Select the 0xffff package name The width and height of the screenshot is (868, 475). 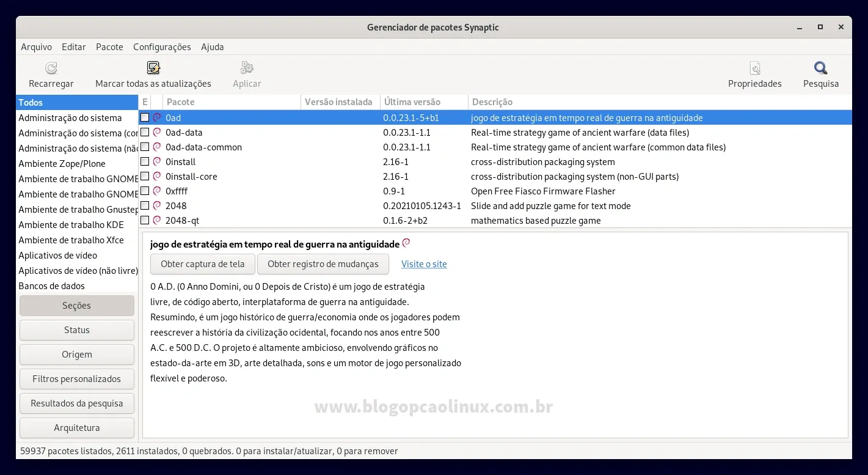coord(177,191)
